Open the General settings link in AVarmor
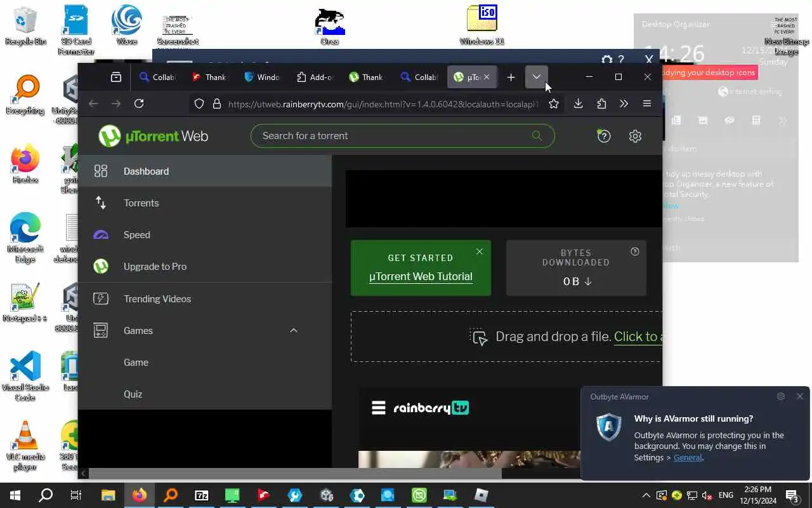The height and width of the screenshot is (508, 812). pyautogui.click(x=688, y=457)
